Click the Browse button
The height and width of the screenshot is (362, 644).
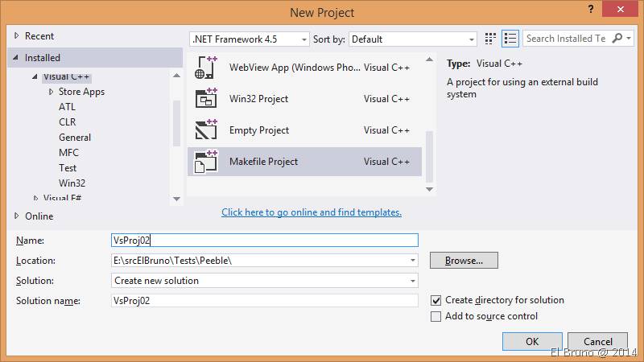464,261
